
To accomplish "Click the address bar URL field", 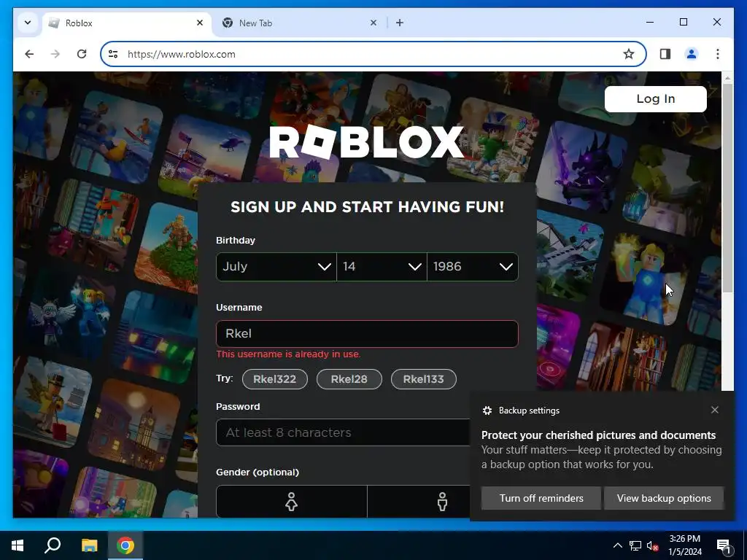I will (371, 54).
